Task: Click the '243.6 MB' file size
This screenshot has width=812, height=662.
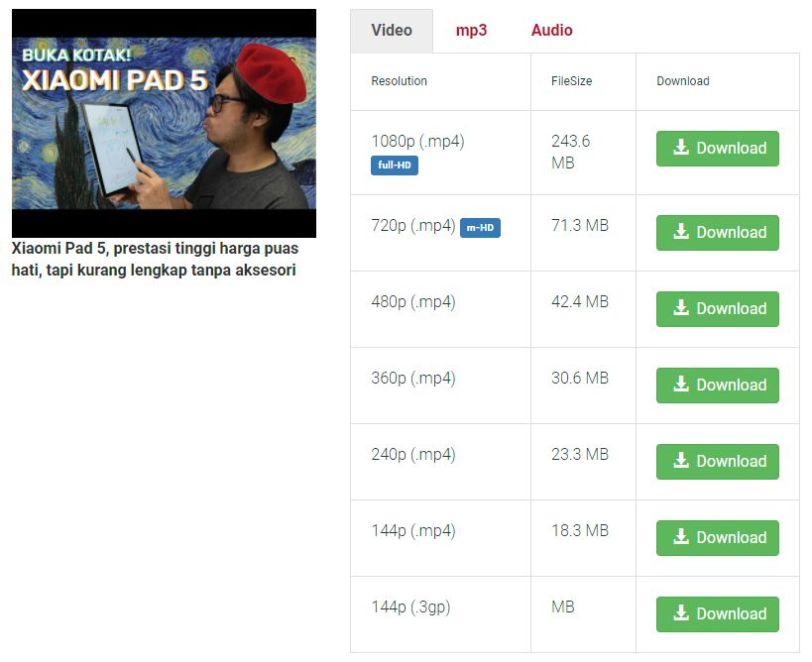Action: [571, 153]
